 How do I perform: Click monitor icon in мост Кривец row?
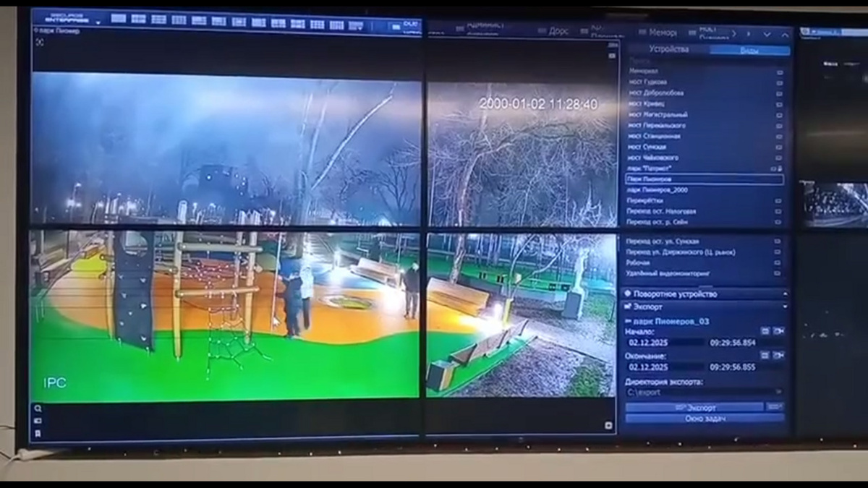click(x=780, y=105)
